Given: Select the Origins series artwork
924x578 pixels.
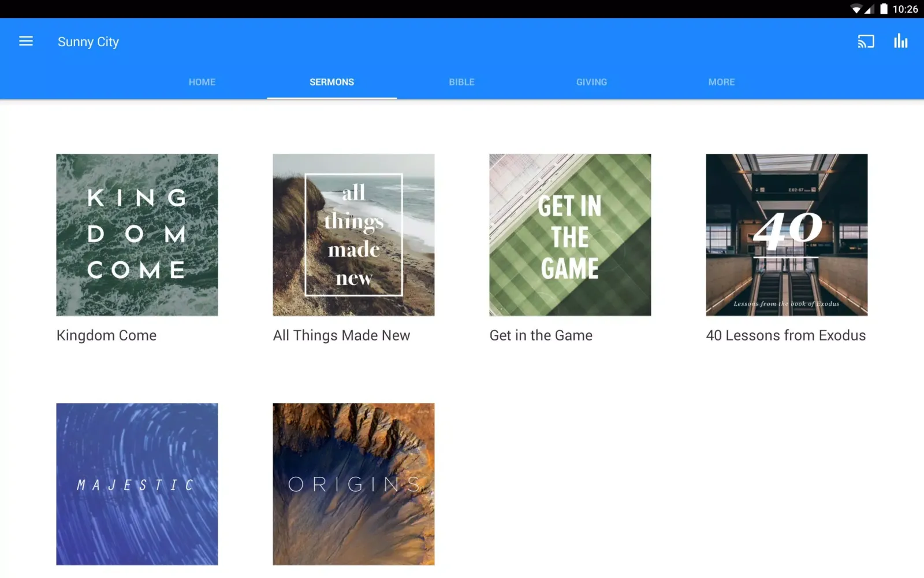Looking at the screenshot, I should 353,484.
